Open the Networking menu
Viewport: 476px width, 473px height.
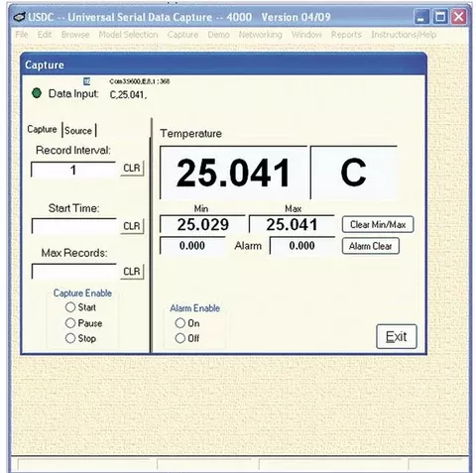coord(261,35)
